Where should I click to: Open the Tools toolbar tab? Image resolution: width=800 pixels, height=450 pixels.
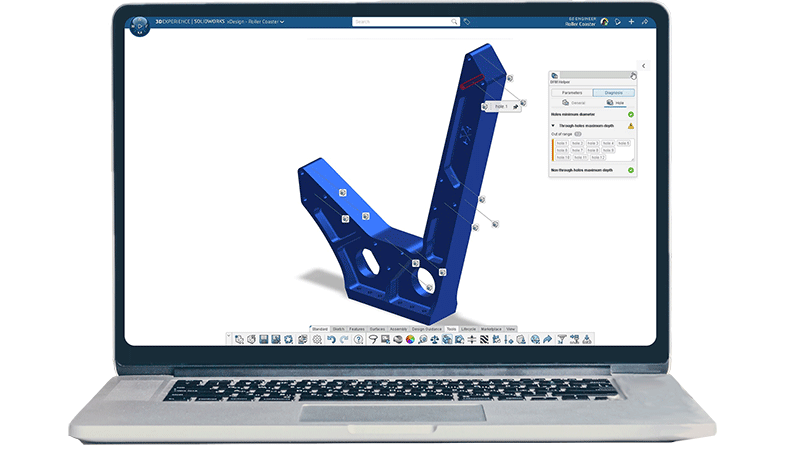coord(452,329)
